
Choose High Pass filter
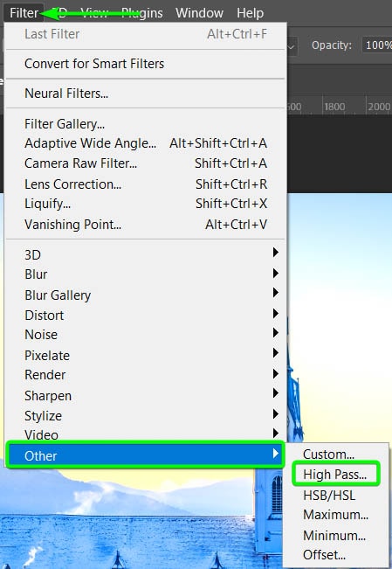[335, 475]
